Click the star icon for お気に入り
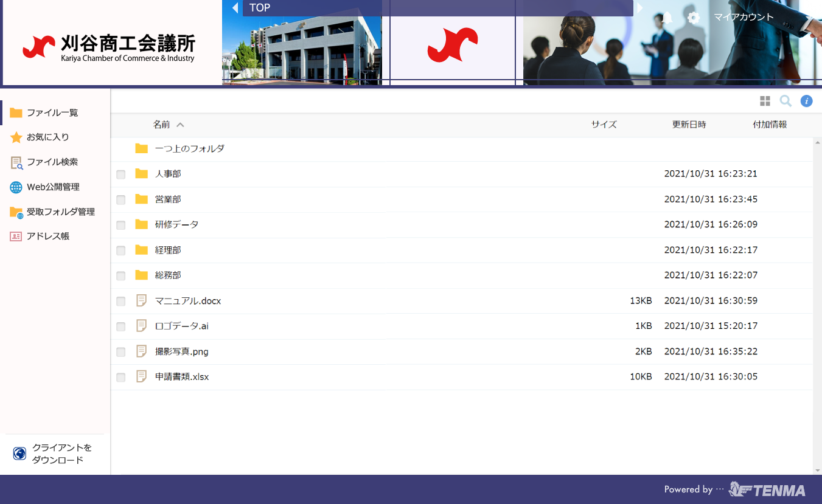The image size is (822, 504). click(x=16, y=137)
